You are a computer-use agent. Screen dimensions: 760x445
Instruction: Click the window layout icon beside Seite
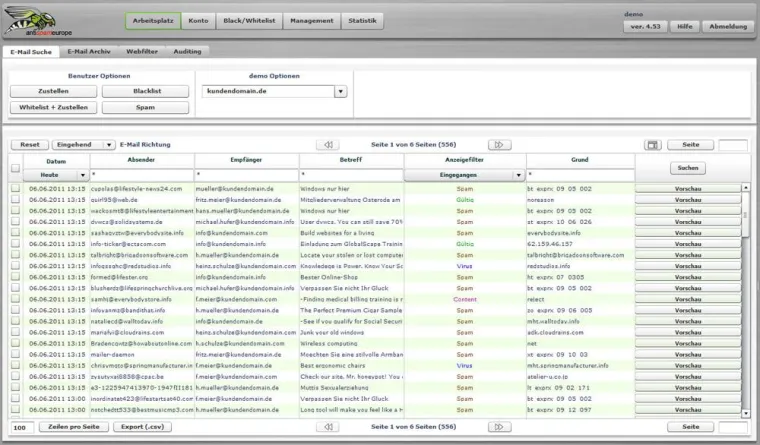[x=652, y=145]
